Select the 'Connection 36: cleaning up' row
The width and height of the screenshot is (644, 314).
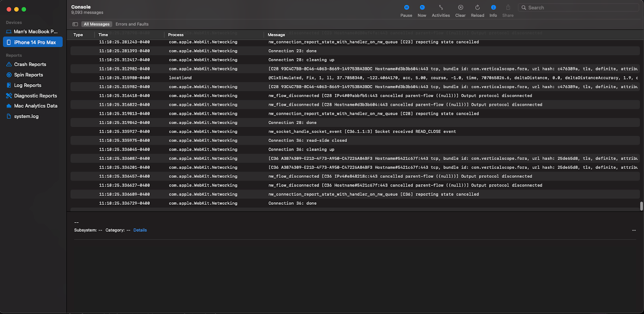[x=355, y=150]
